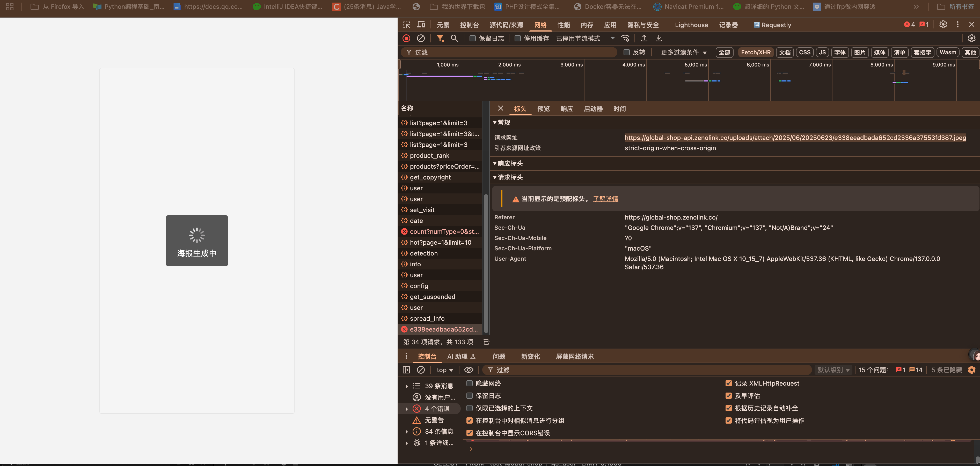The height and width of the screenshot is (466, 980).
Task: Select the 全部 filter button
Action: point(724,52)
